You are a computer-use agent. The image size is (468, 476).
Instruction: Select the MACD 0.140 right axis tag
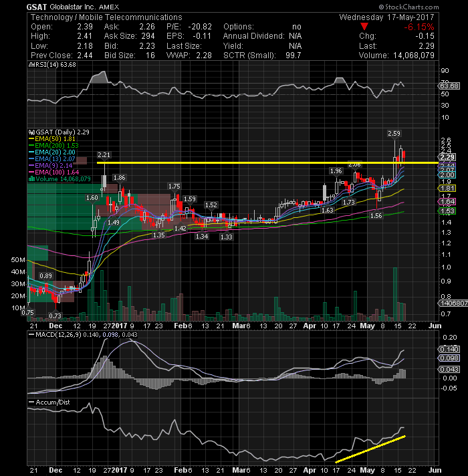pyautogui.click(x=449, y=349)
